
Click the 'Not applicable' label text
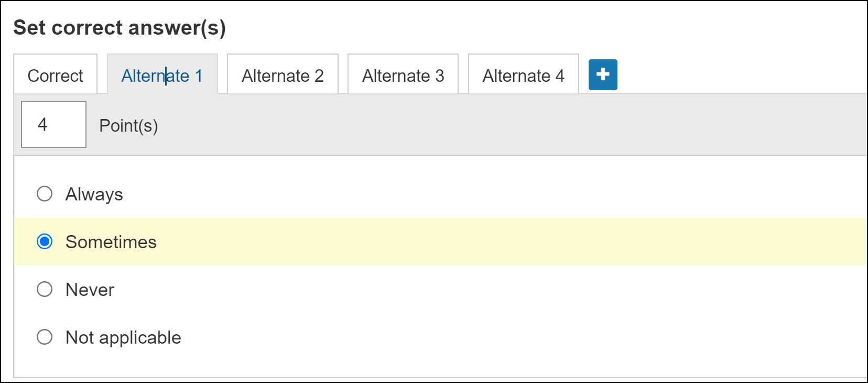123,337
